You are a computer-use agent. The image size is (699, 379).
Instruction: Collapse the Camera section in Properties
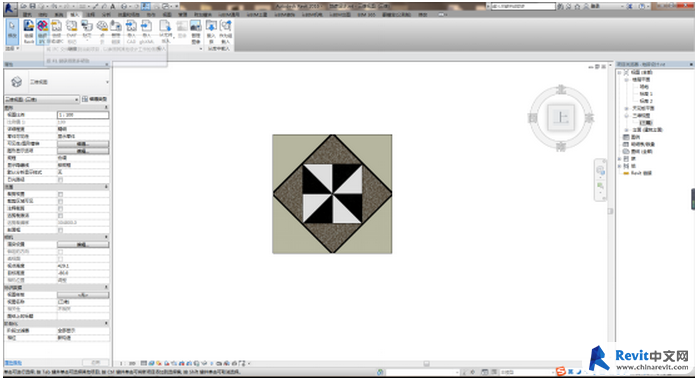106,237
